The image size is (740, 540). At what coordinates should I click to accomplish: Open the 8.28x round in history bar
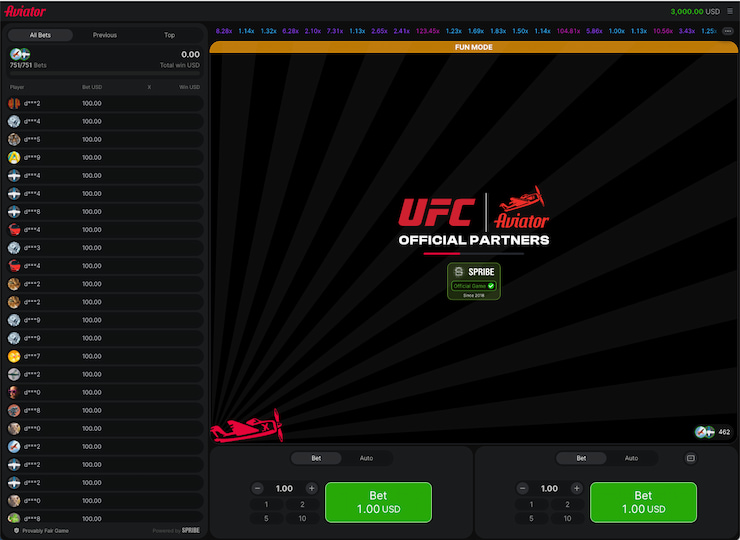point(224,31)
